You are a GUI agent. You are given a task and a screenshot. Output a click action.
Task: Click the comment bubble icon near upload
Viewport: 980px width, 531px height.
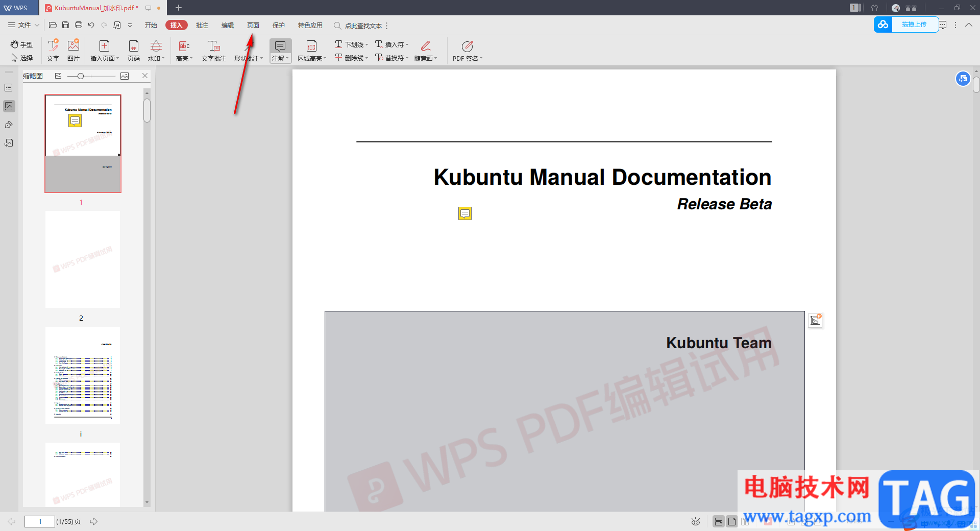942,25
